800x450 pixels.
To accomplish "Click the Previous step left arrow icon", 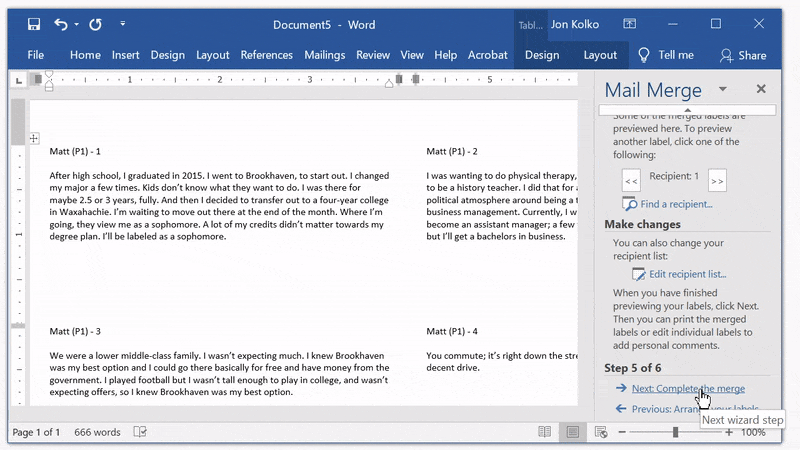I will point(620,409).
